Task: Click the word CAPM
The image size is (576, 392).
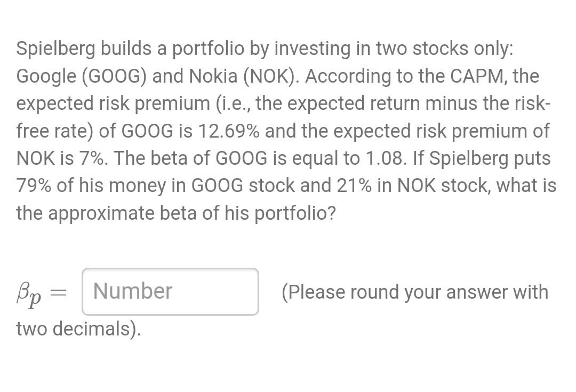Action: [478, 76]
